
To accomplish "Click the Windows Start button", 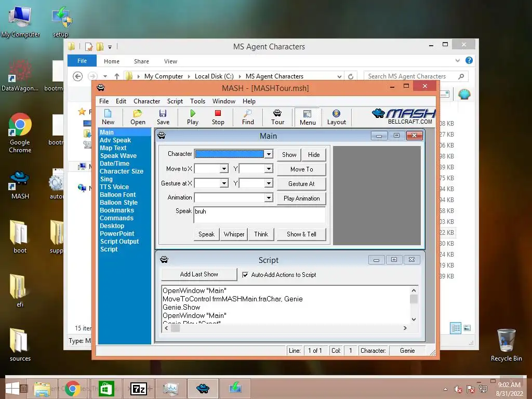I will coord(12,389).
